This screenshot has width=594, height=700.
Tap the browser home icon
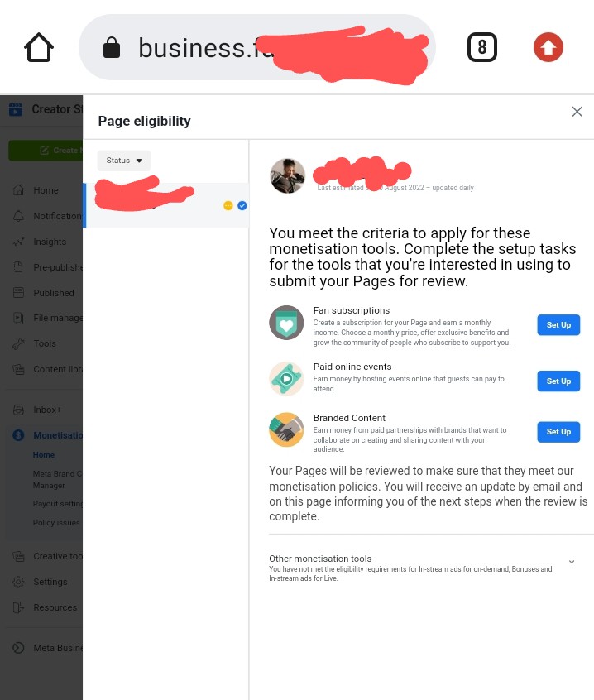tap(38, 47)
